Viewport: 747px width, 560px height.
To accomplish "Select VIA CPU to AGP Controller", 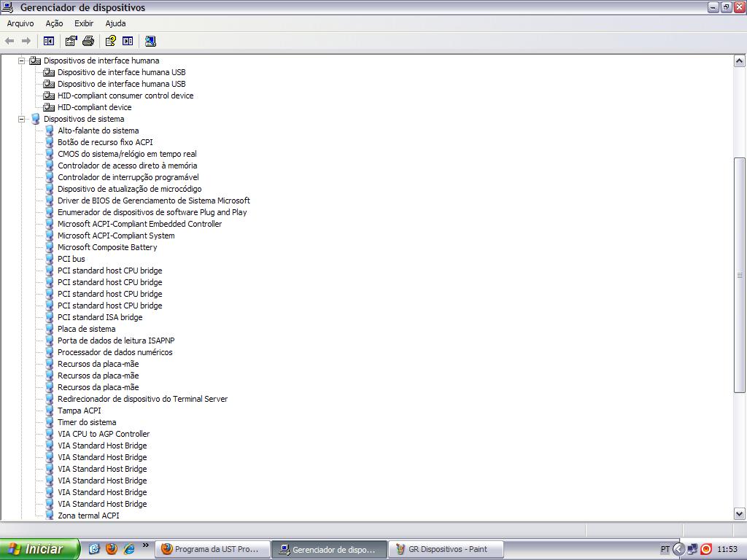I will point(104,434).
